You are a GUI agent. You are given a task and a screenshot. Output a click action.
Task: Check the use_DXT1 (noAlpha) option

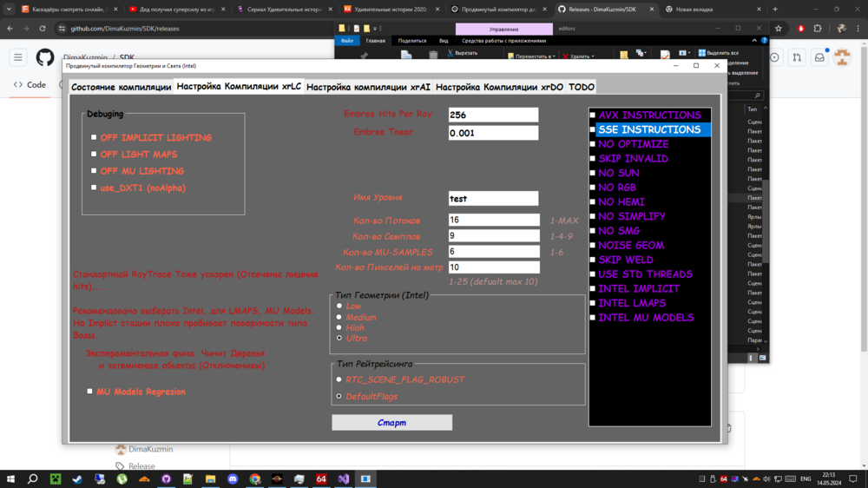coord(94,188)
